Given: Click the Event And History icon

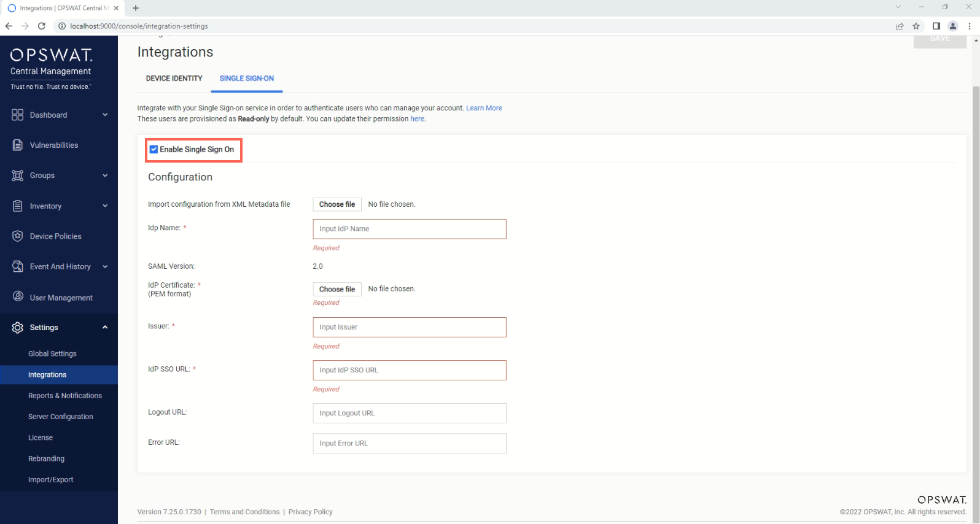Looking at the screenshot, I should click(17, 266).
